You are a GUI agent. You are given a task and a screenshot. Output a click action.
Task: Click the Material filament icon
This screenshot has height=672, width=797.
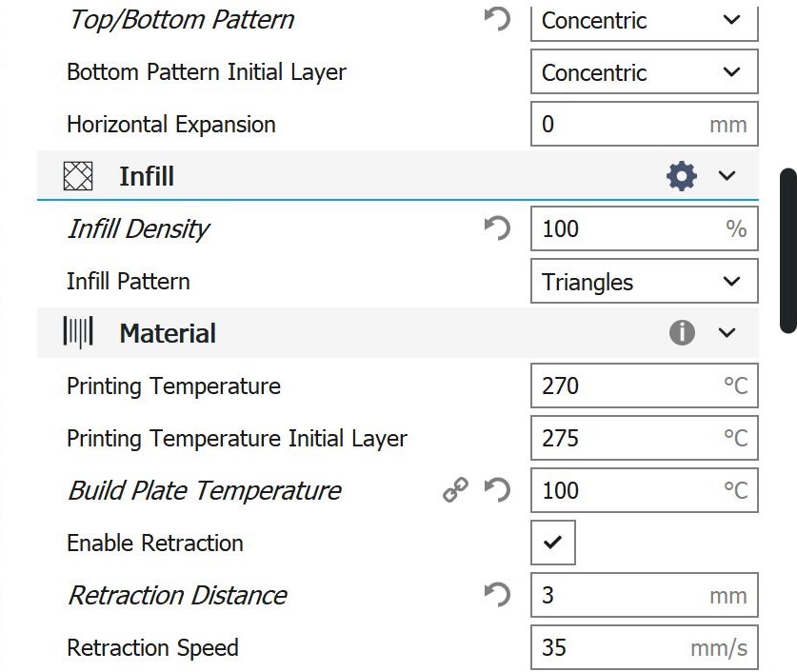tap(78, 333)
